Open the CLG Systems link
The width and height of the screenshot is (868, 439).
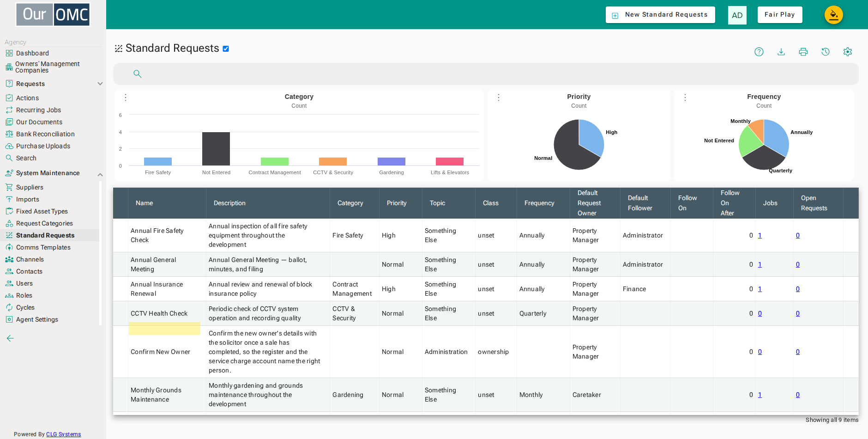[x=63, y=434]
